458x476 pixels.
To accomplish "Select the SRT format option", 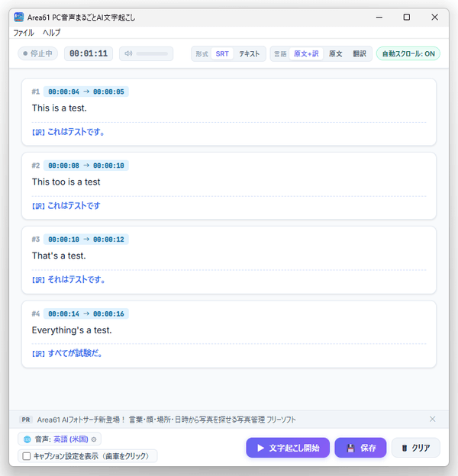I will tap(222, 53).
